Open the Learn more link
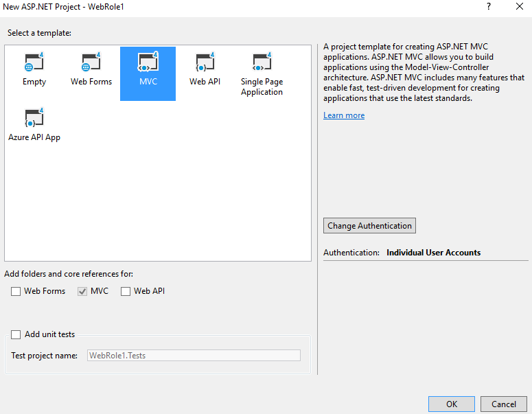532x414 pixels. click(x=344, y=115)
